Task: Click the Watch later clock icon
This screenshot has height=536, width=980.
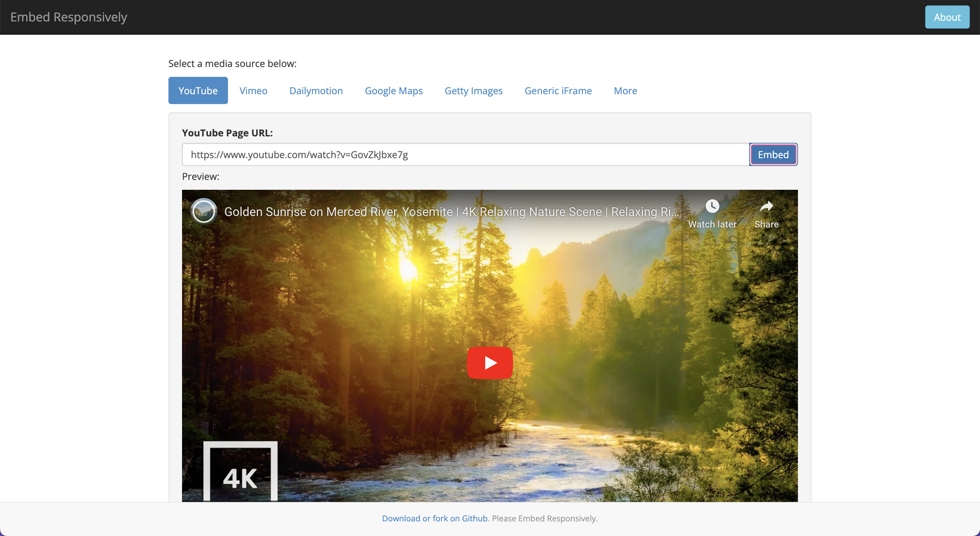Action: point(712,206)
